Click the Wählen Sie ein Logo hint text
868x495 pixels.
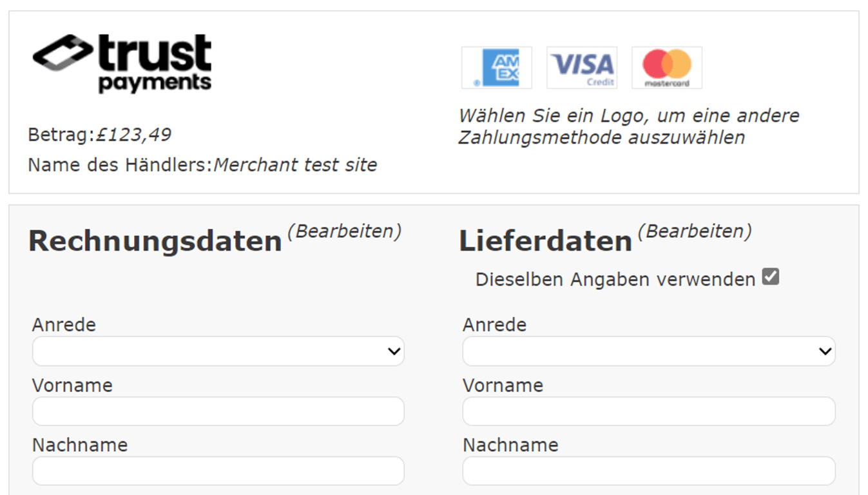pyautogui.click(x=628, y=126)
